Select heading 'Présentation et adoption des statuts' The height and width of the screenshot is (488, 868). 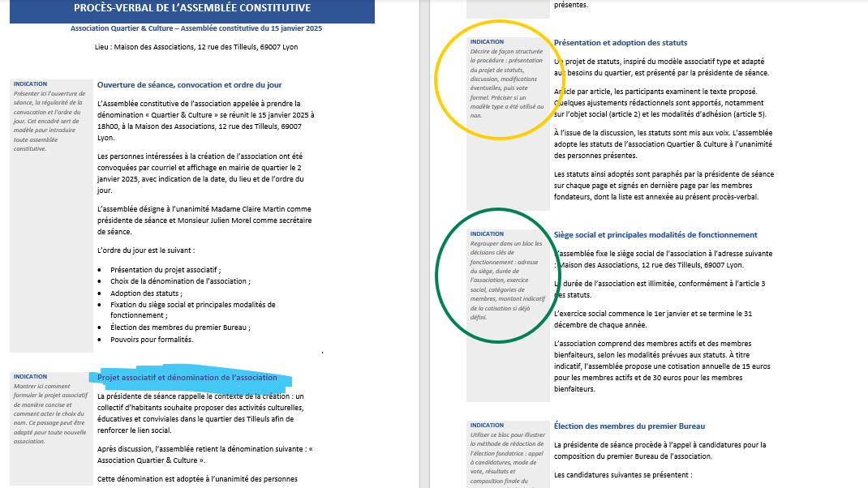[620, 42]
